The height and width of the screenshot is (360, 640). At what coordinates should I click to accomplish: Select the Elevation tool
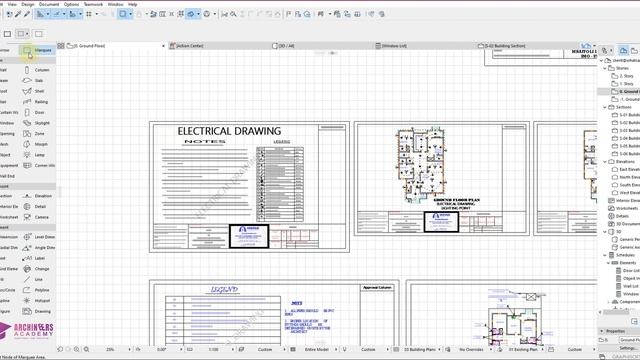[x=37, y=196]
